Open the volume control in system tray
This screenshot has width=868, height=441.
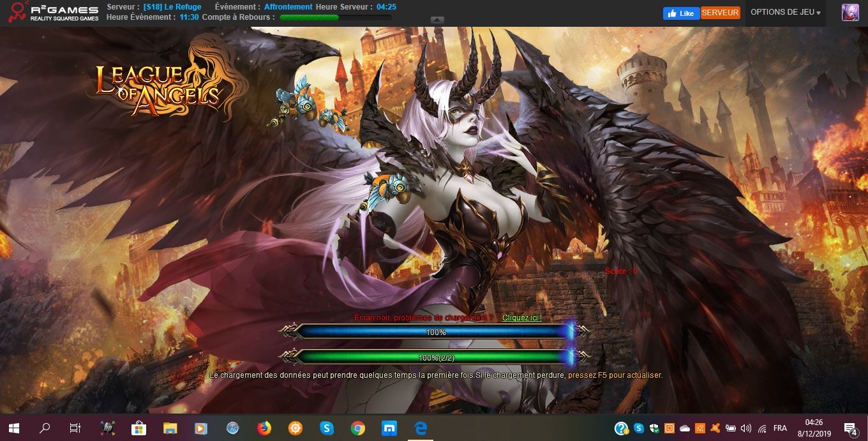click(x=746, y=428)
